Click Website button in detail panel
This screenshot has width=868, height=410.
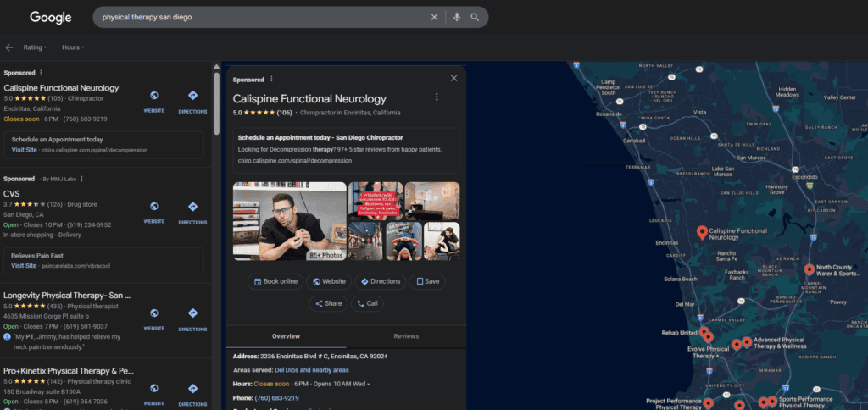[x=329, y=281]
